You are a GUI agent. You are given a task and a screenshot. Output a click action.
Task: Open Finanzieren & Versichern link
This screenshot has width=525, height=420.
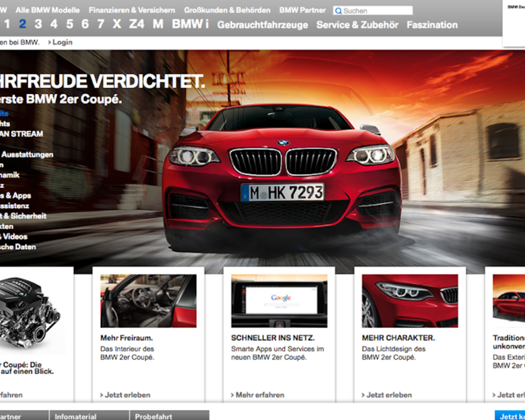tap(132, 10)
